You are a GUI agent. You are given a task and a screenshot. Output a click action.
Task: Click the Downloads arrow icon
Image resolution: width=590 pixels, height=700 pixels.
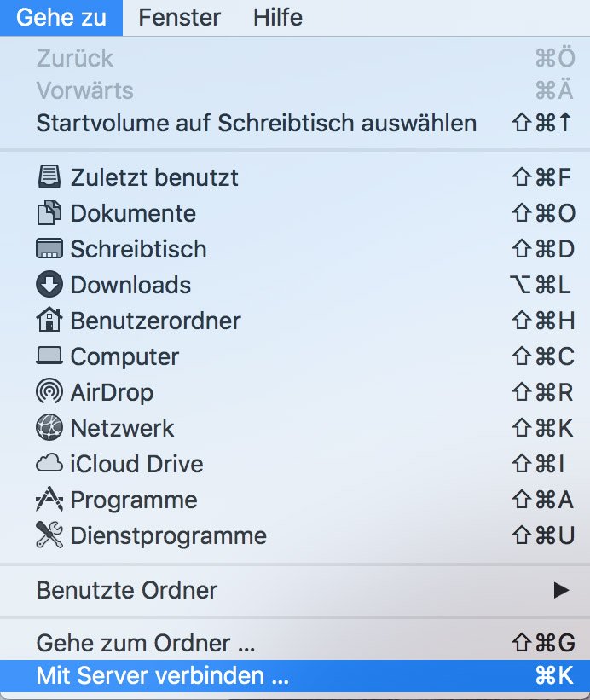coord(49,285)
